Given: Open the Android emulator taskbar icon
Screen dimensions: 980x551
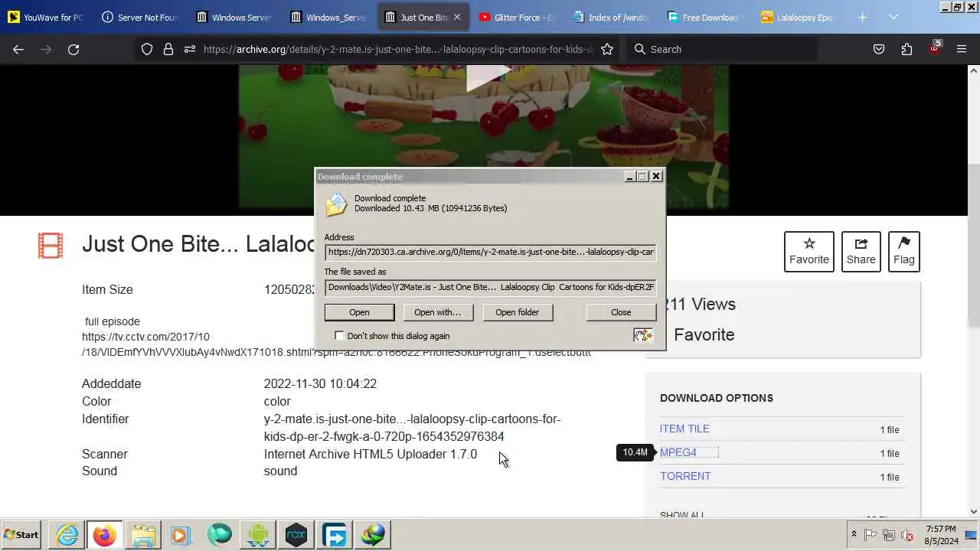Looking at the screenshot, I should [x=258, y=535].
